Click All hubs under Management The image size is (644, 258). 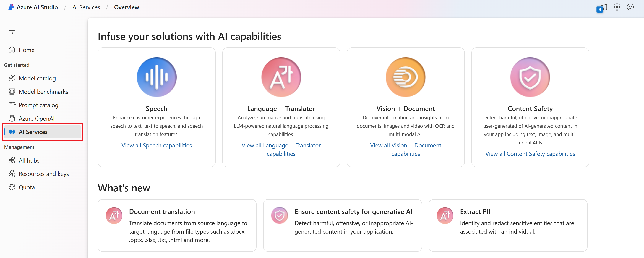coord(30,160)
